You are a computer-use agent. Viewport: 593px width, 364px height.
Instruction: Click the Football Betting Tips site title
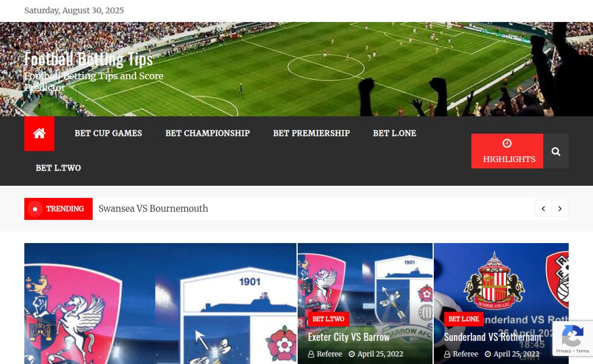tap(89, 59)
